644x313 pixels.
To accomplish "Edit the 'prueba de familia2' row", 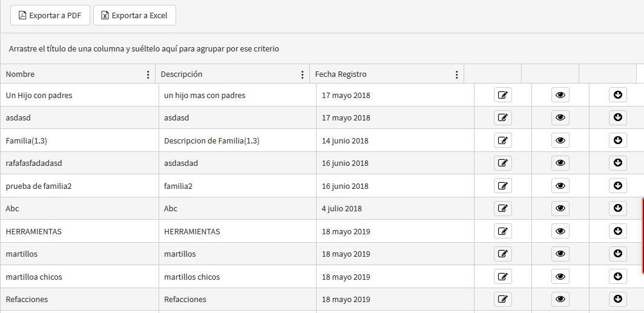I will tap(502, 186).
